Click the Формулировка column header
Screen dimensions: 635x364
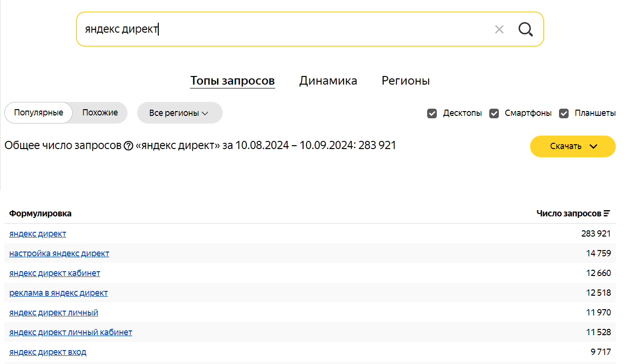(x=40, y=213)
